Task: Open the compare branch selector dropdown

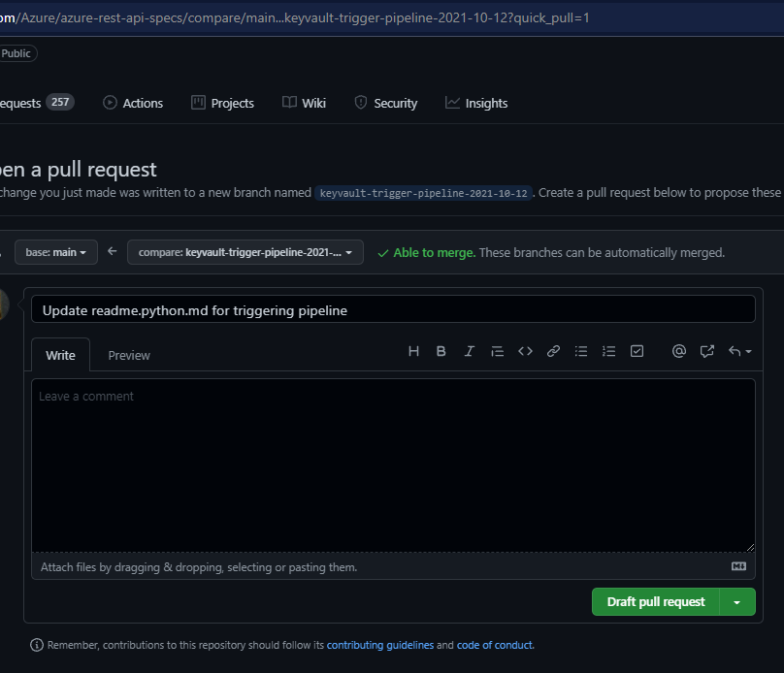Action: point(245,252)
